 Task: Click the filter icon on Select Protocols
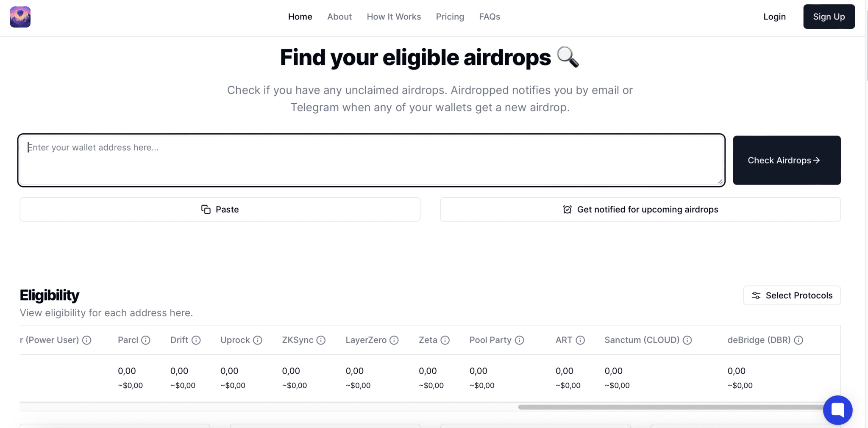coord(757,295)
